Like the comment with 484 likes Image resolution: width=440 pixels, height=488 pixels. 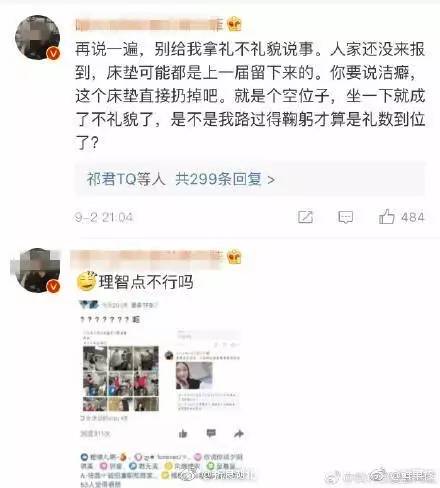(x=387, y=217)
